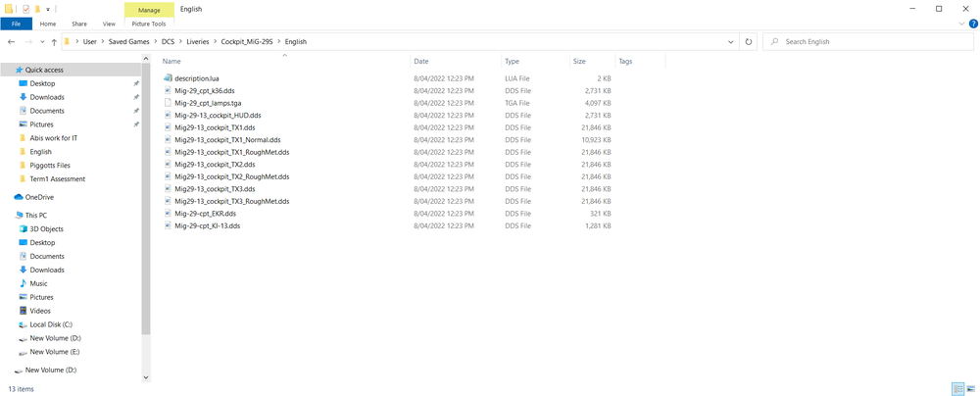The width and height of the screenshot is (980, 396).
Task: Switch to Large icons view layout icon
Action: coord(970,389)
